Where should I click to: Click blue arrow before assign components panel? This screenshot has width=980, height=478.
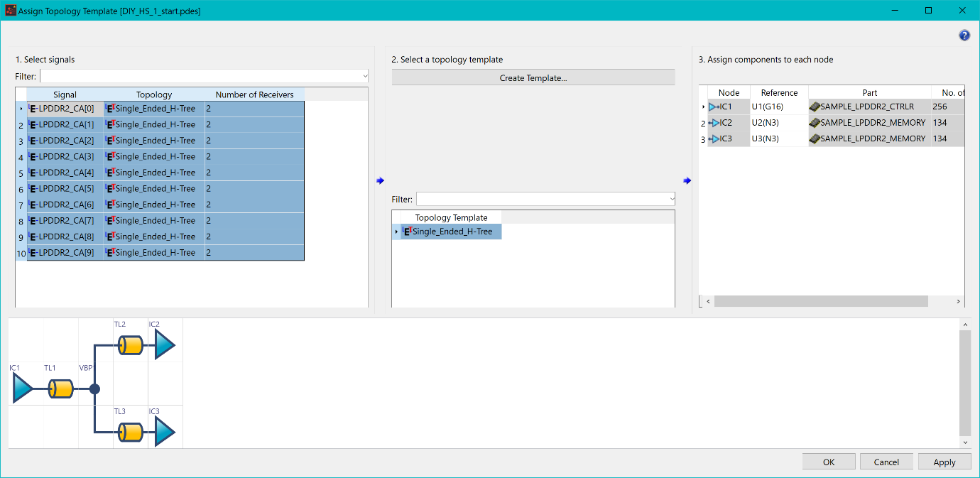point(687,180)
